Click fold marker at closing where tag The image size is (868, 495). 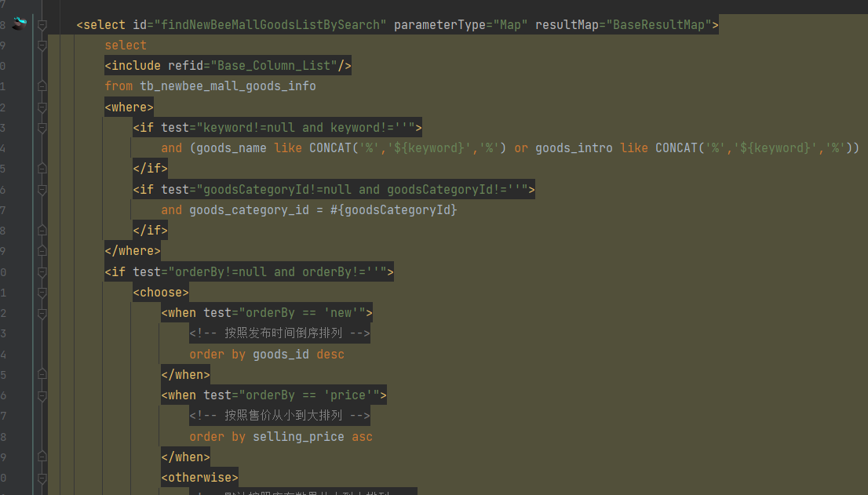tap(42, 251)
